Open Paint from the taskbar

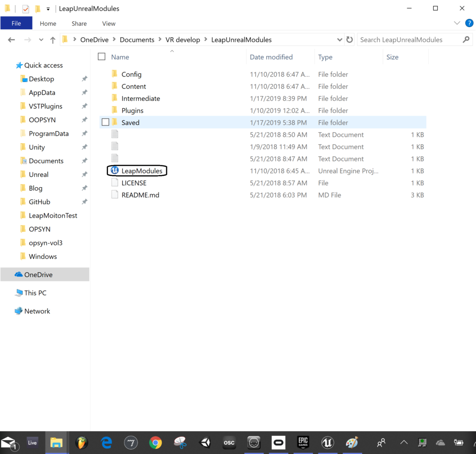[x=352, y=442]
